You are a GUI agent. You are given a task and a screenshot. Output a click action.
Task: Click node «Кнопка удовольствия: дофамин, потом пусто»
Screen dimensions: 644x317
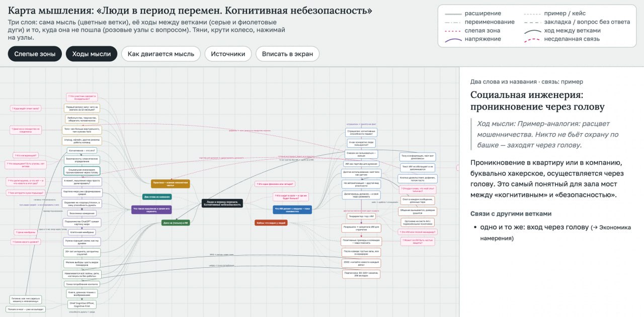click(x=418, y=178)
